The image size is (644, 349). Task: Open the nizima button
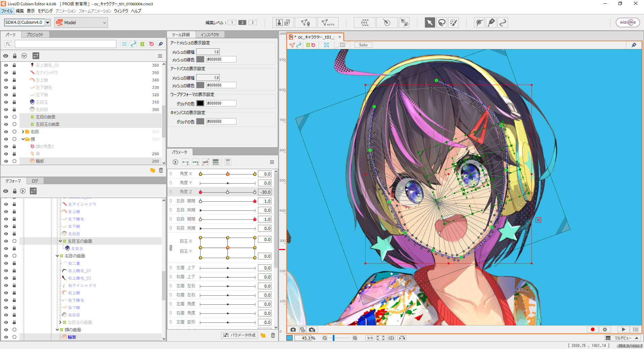pyautogui.click(x=628, y=22)
